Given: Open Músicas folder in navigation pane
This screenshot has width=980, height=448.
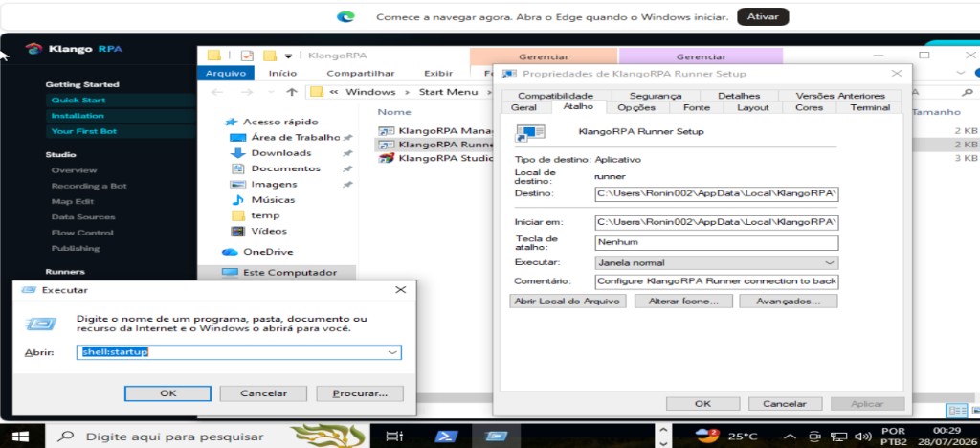Looking at the screenshot, I should pyautogui.click(x=273, y=200).
